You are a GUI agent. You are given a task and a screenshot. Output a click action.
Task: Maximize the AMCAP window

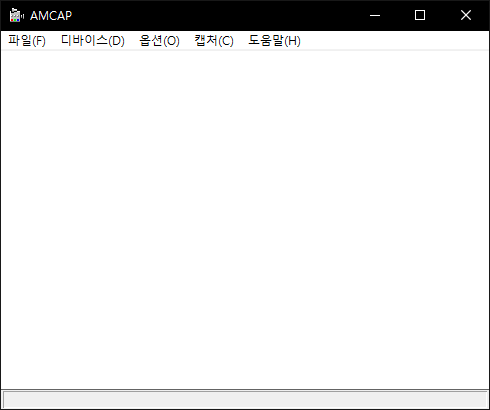coord(420,15)
